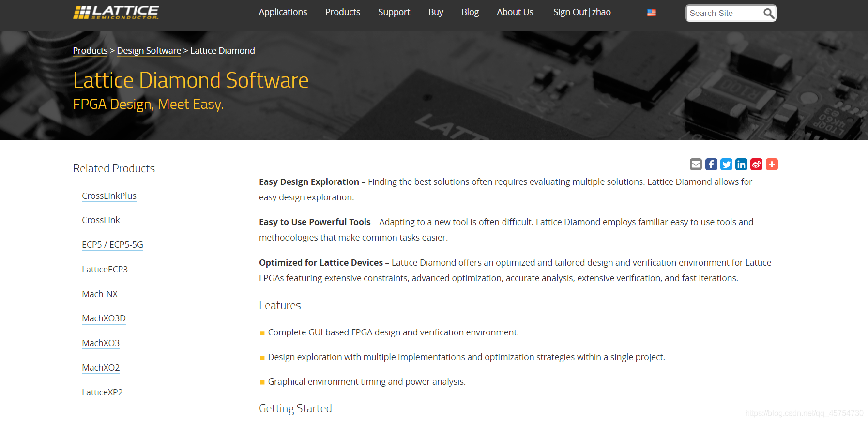Click 'Graphical environment timing and power analysis' bullet
868x422 pixels.
(x=366, y=382)
